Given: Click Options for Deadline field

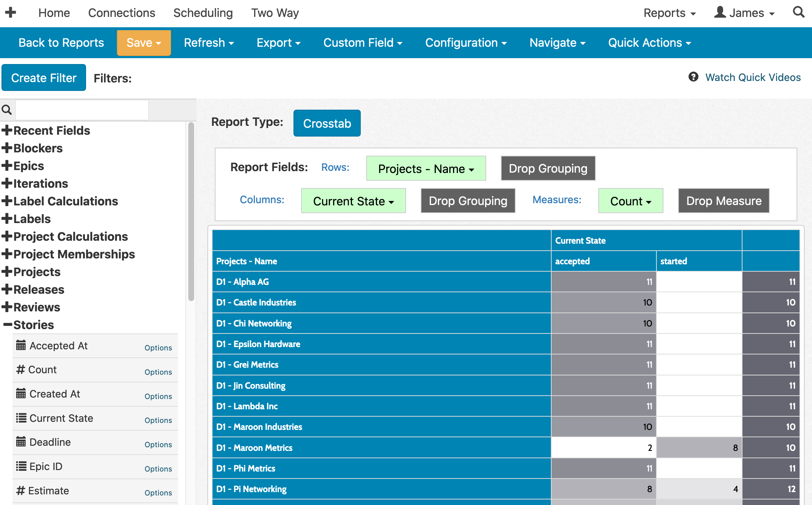Looking at the screenshot, I should click(158, 445).
